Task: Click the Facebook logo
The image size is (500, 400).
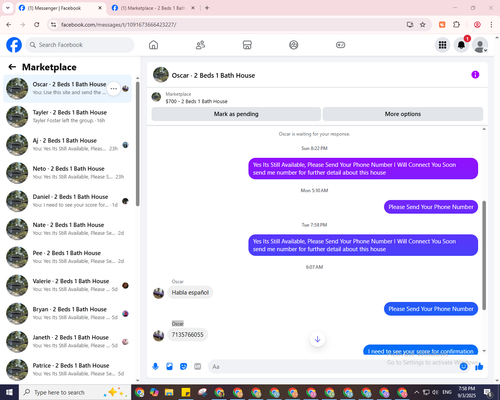Action: click(14, 45)
